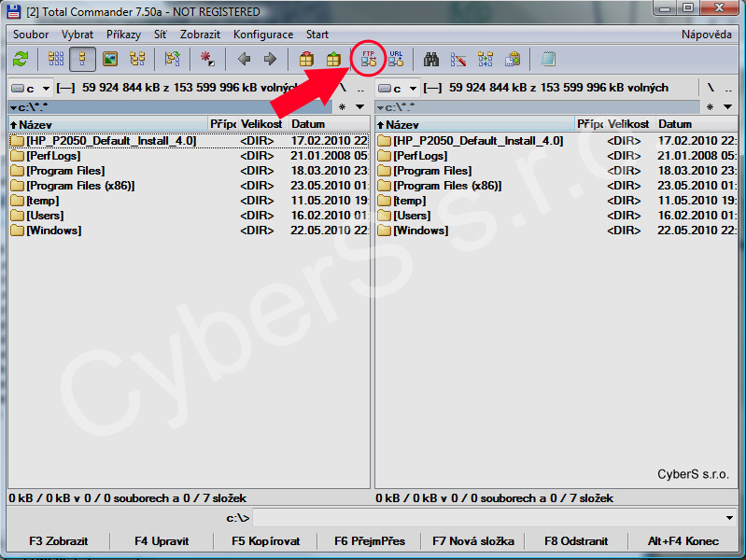The image size is (746, 560).
Task: Open the Nápověda help menu
Action: [707, 35]
